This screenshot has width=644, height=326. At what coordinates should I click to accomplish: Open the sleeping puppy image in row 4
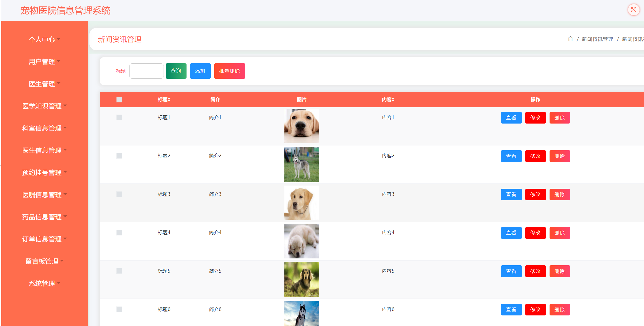pos(301,241)
